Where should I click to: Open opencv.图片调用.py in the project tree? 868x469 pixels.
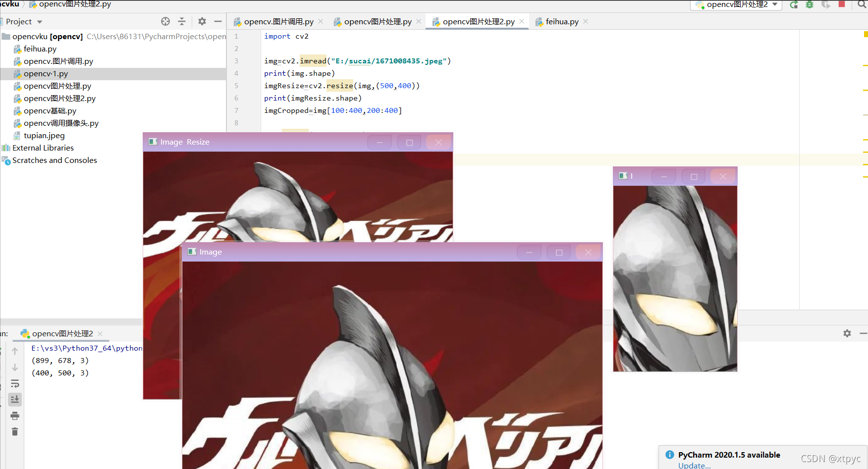[x=58, y=61]
